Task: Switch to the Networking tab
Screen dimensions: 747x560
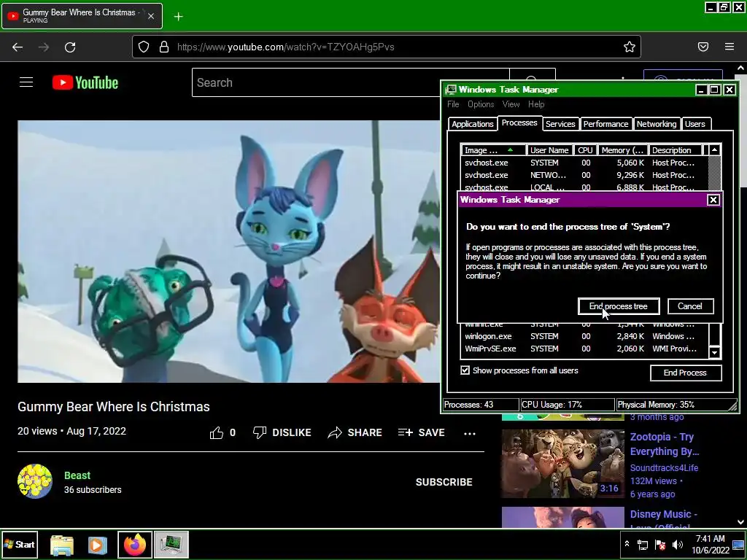Action: 657,124
